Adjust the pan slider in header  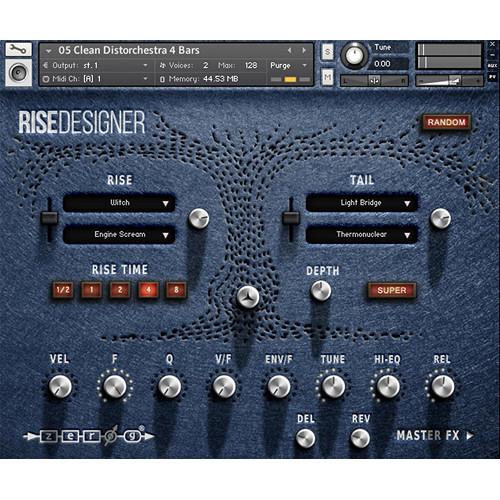click(x=374, y=81)
